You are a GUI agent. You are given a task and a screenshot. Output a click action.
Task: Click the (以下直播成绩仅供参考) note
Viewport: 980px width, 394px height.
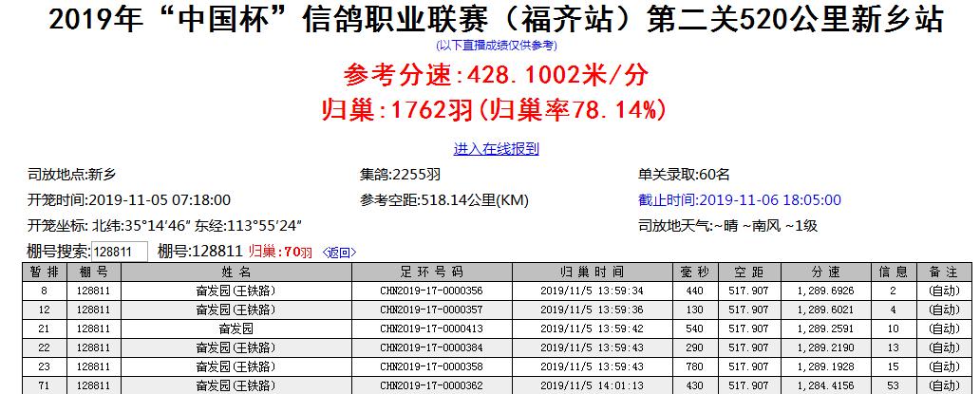coord(497,46)
